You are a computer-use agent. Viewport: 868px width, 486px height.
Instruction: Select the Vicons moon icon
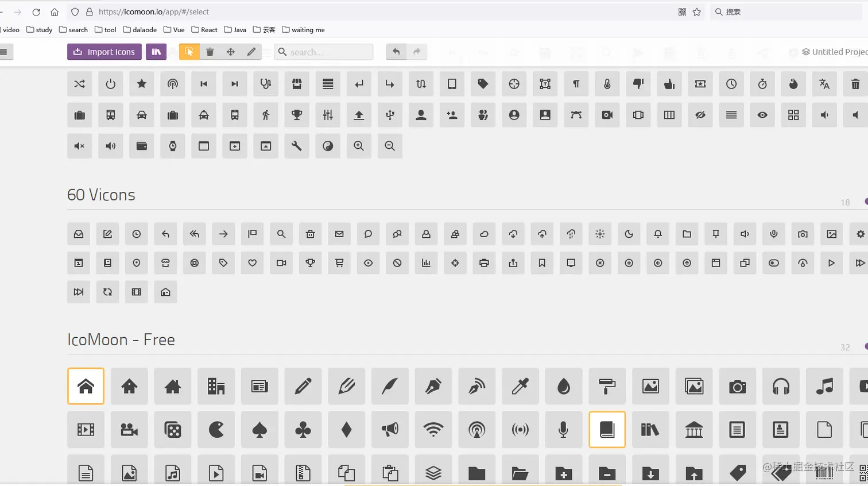629,234
